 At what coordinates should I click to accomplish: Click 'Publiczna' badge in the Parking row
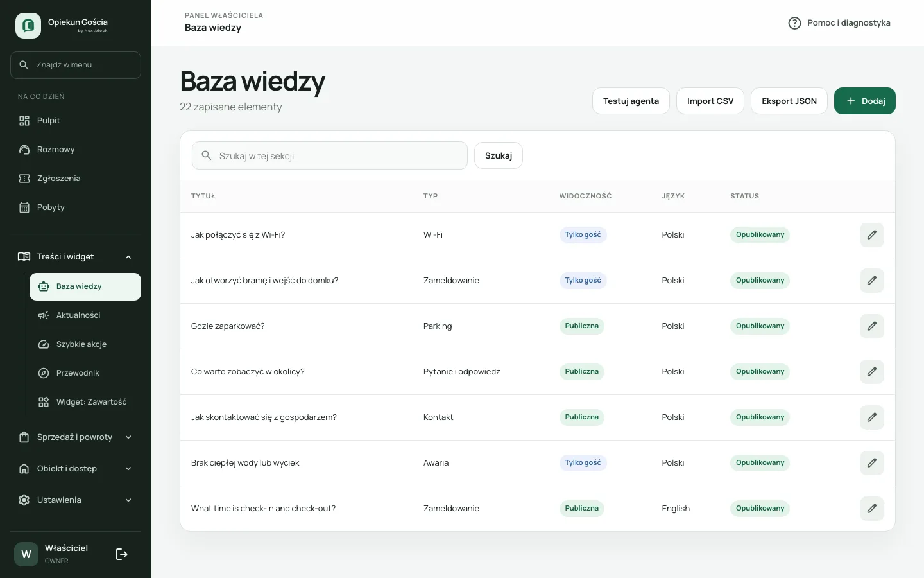[582, 326]
